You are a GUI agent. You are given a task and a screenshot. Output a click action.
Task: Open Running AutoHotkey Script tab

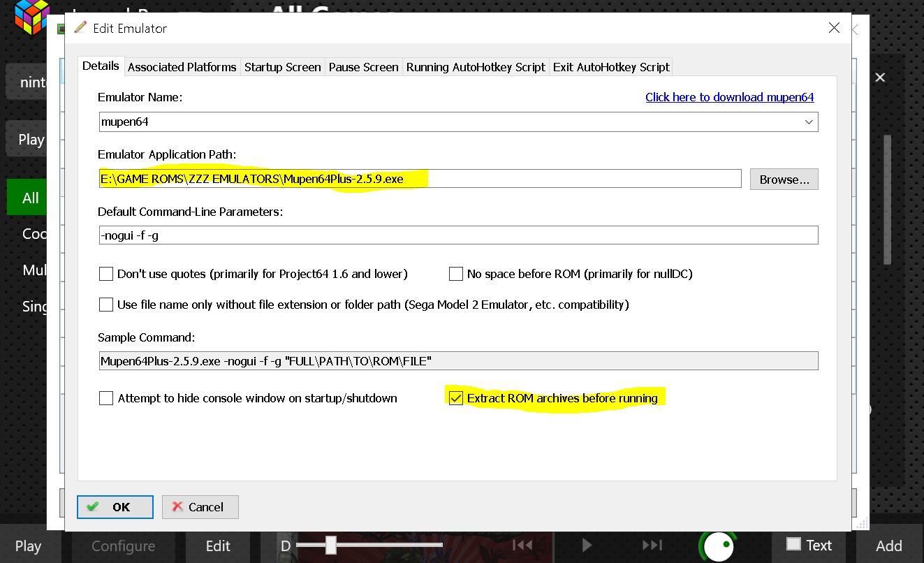[x=476, y=67]
